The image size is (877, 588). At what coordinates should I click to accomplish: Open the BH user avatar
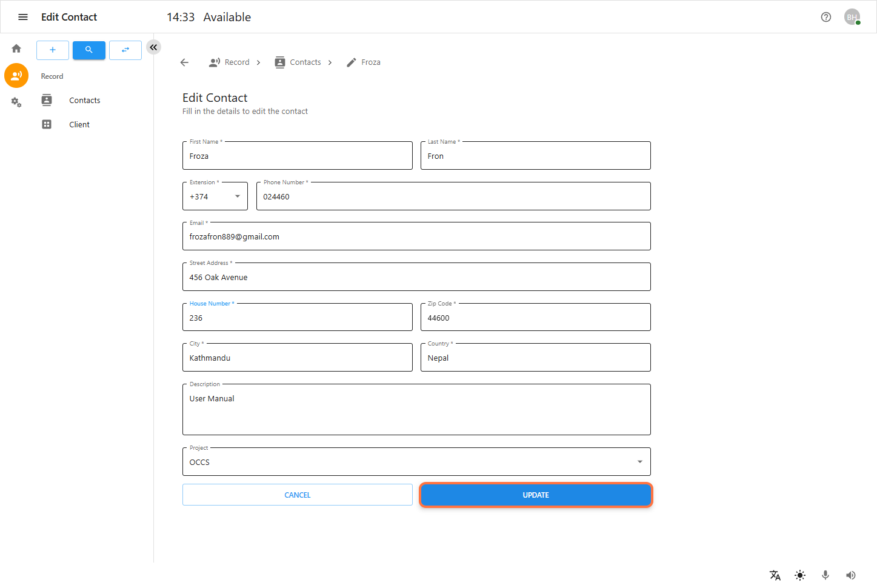coord(852,17)
